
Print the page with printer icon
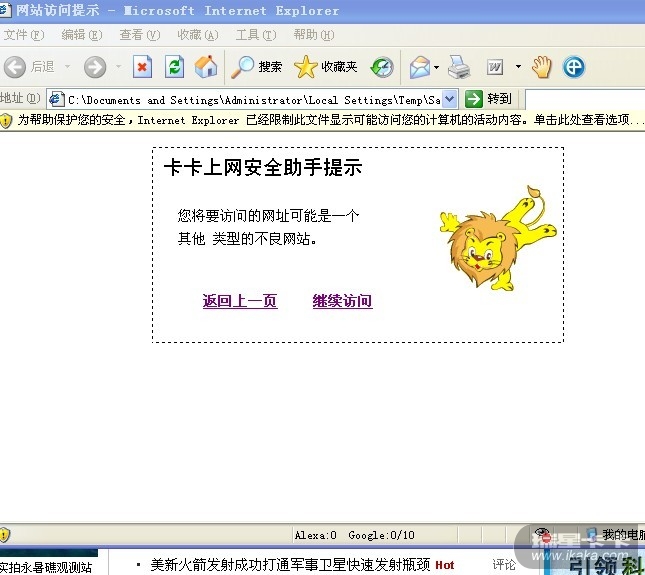[x=459, y=67]
